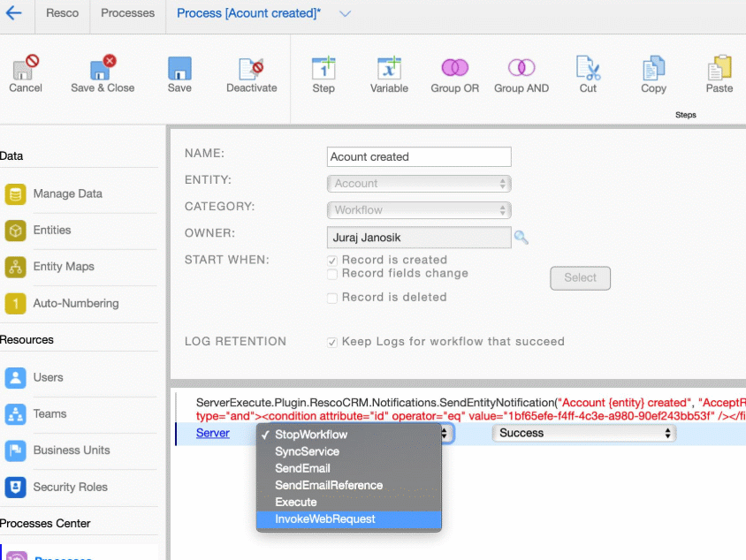Viewport: 746px width, 560px height.
Task: Switch to the Processes tab
Action: pos(127,13)
